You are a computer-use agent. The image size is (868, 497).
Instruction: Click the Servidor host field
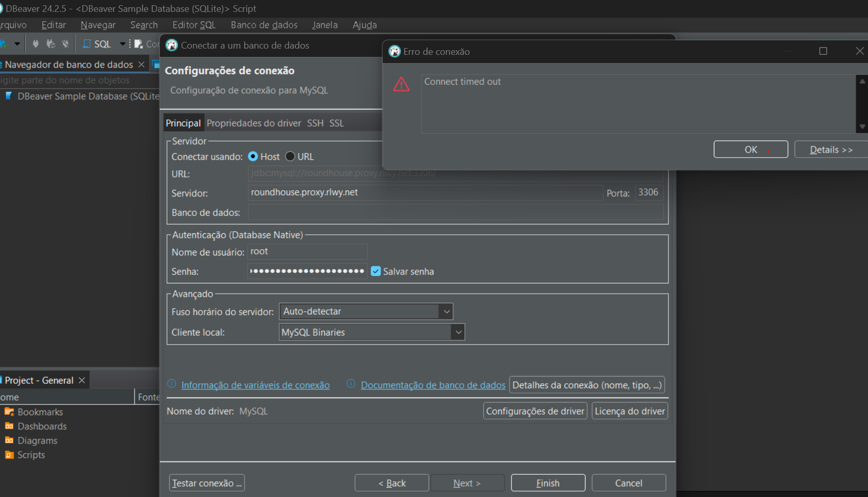(425, 192)
